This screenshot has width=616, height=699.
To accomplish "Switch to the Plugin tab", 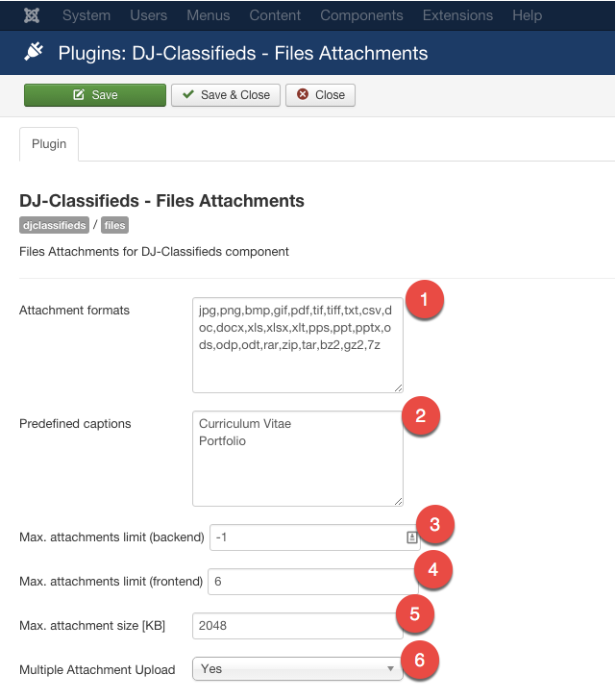I will (x=49, y=144).
